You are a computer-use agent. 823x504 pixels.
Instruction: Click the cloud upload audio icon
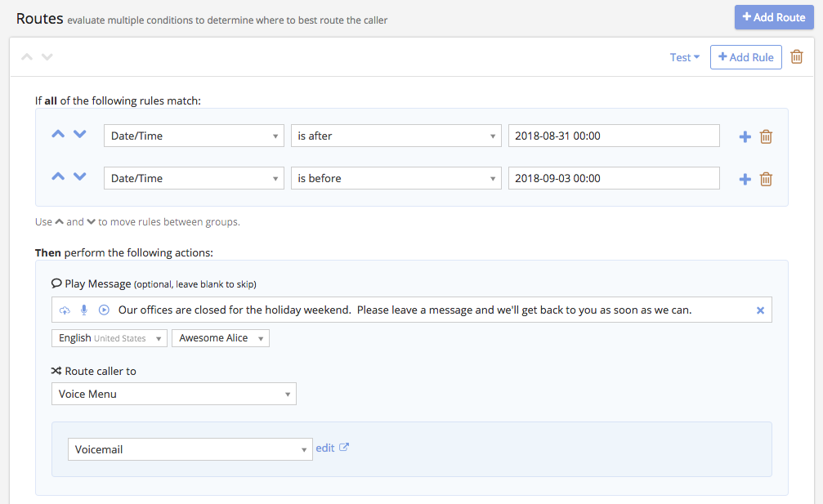tap(65, 310)
